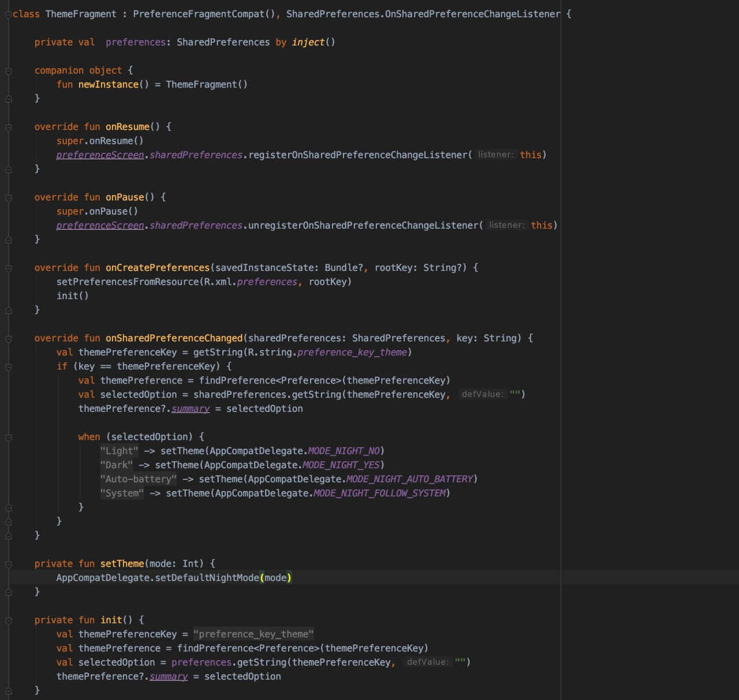Click setTheme name in its private declaration

coord(122,564)
